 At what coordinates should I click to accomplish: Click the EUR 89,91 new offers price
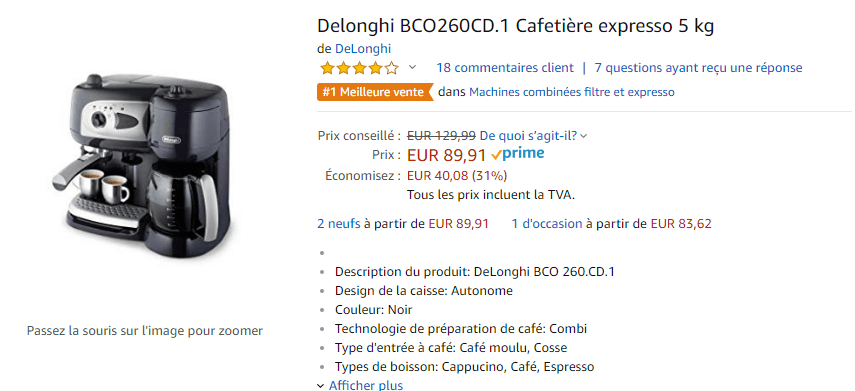(x=459, y=224)
